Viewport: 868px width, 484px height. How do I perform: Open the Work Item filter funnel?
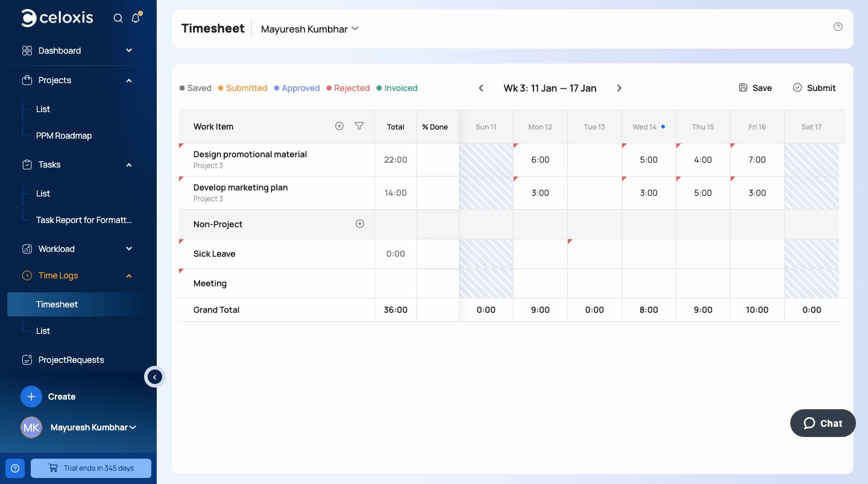tap(359, 126)
